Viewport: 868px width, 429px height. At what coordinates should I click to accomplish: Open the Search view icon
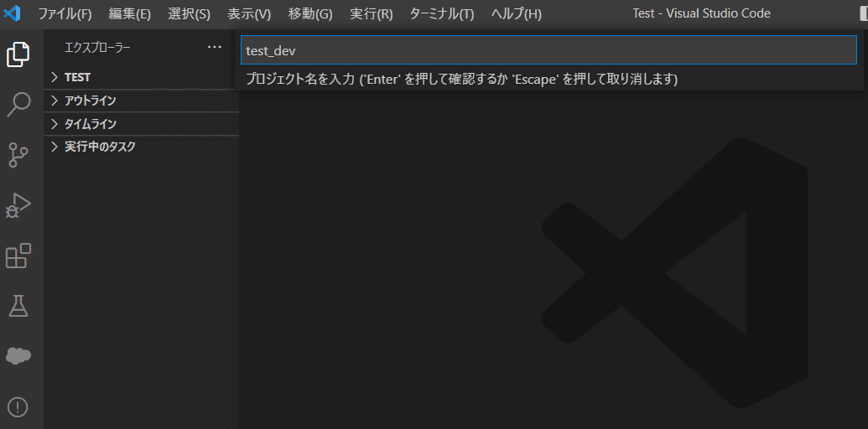point(18,104)
